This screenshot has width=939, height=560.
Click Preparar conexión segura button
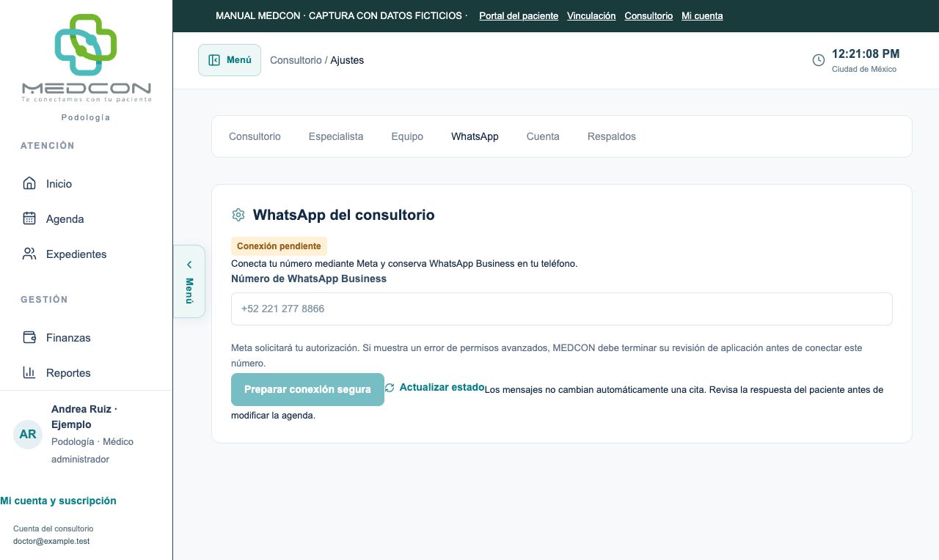307,389
